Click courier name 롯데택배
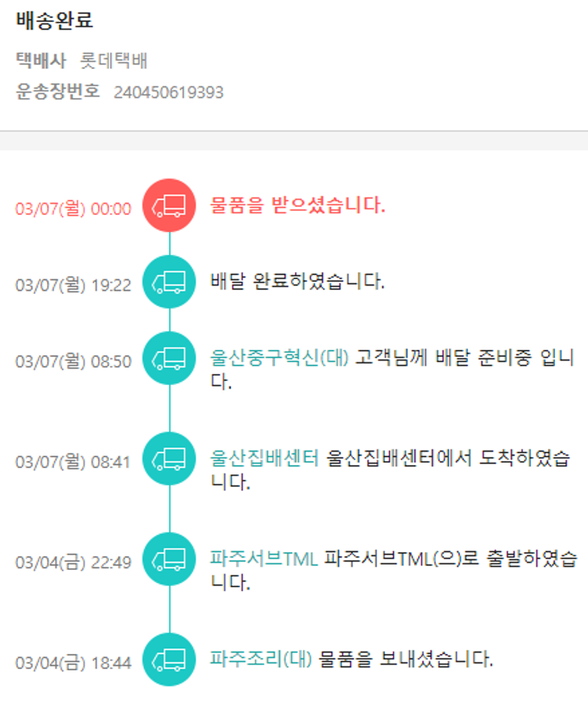588x701 pixels. point(114,61)
